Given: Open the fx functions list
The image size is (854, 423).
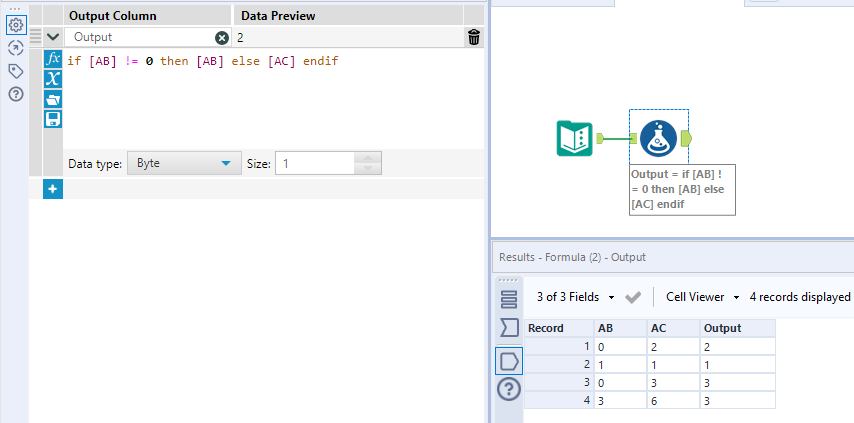Looking at the screenshot, I should pyautogui.click(x=53, y=59).
